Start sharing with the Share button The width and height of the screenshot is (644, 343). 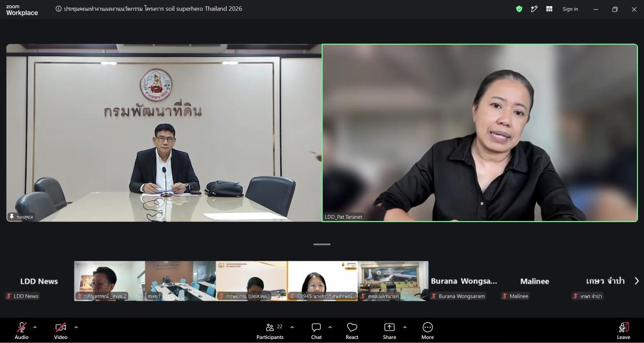coord(389,331)
